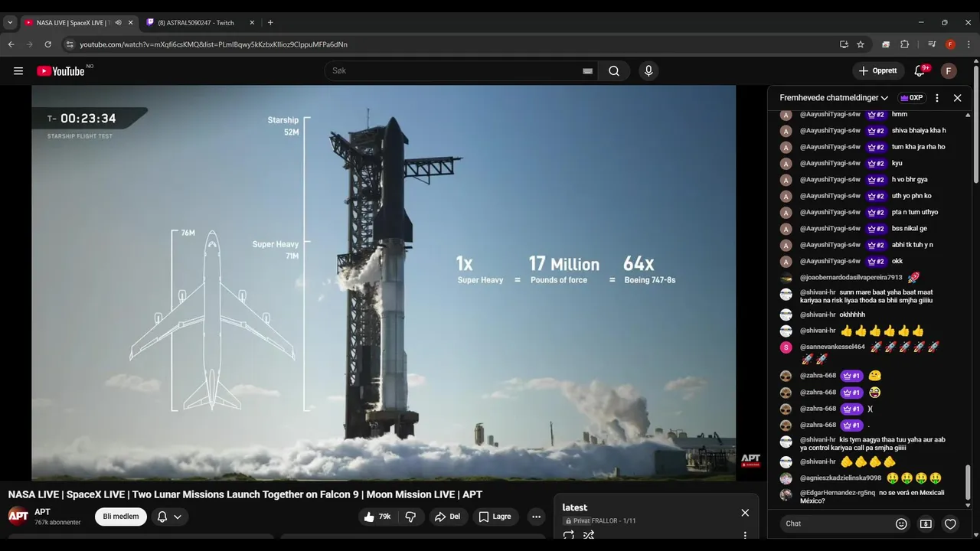Go forward in browser history
Screen dimensions: 980x551
[30, 44]
